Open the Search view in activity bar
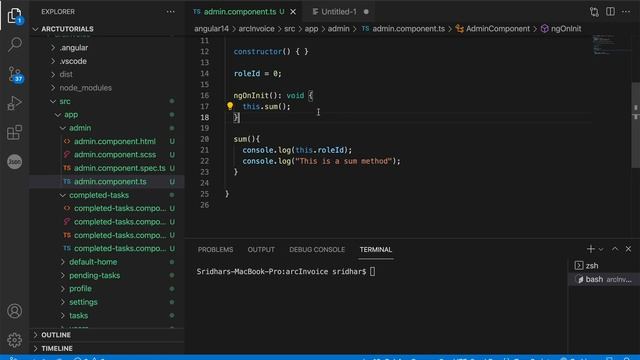This screenshot has height=360, width=640. (x=15, y=44)
